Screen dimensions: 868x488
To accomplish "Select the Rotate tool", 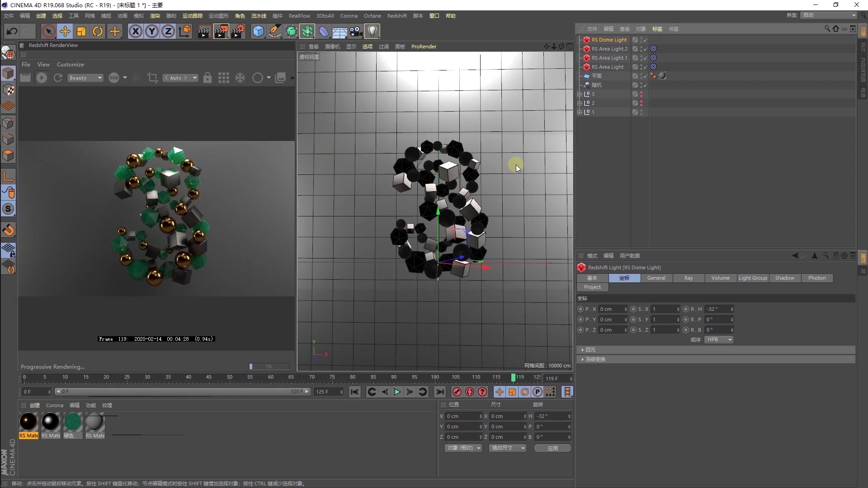I will 98,31.
